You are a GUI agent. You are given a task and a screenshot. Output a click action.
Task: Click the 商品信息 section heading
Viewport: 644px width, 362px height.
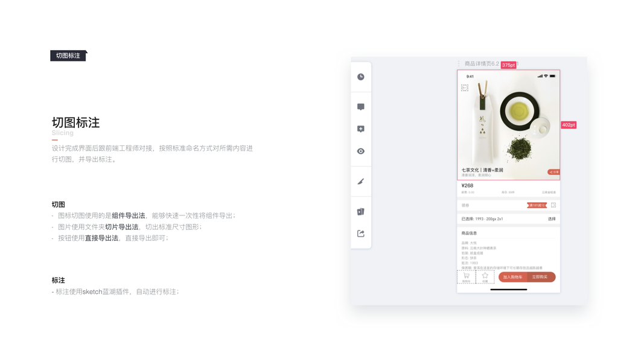[x=469, y=233]
